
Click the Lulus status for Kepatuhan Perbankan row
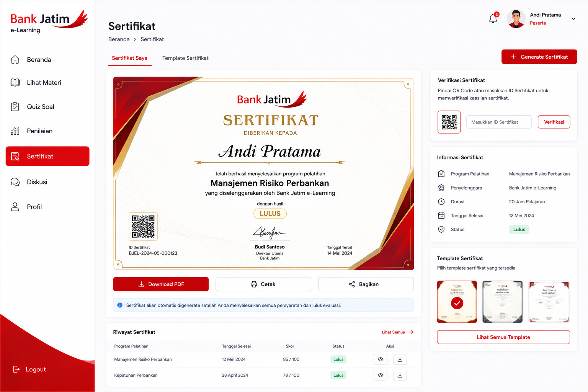tap(338, 376)
